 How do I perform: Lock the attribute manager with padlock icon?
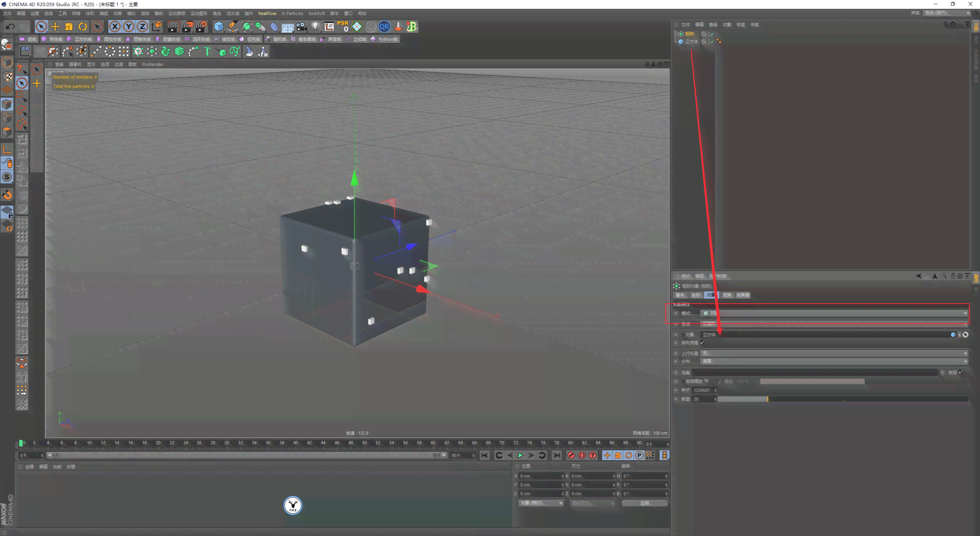tap(953, 276)
